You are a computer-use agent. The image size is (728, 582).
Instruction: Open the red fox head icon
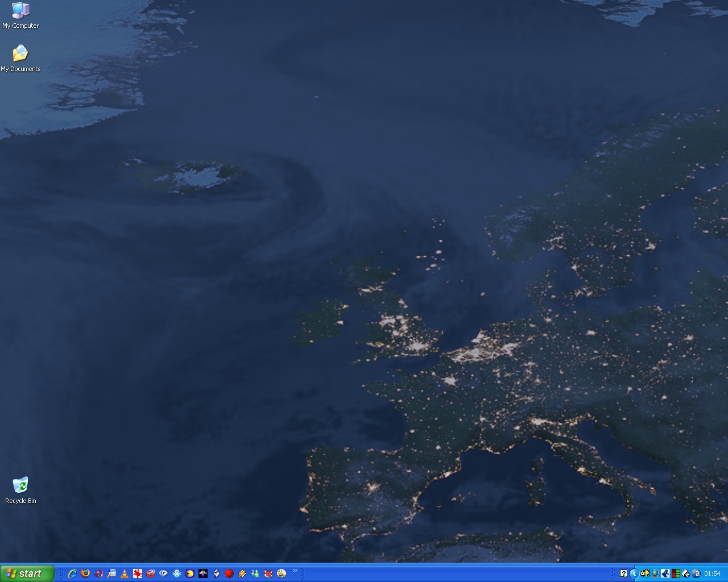pyautogui.click(x=268, y=573)
